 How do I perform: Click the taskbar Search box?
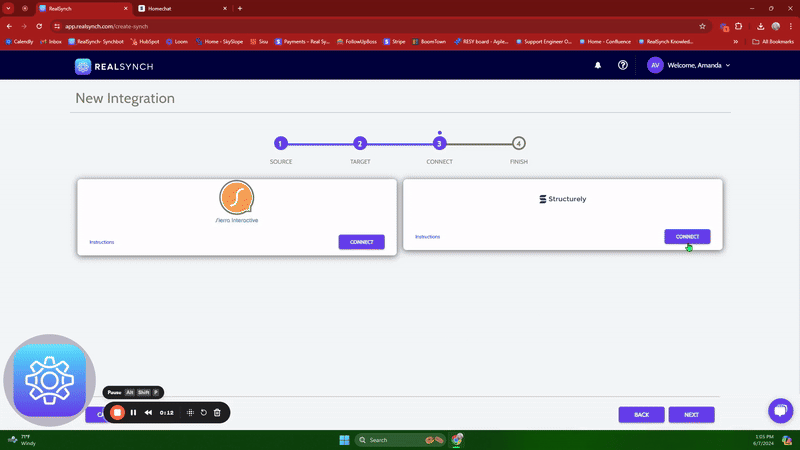tap(399, 440)
